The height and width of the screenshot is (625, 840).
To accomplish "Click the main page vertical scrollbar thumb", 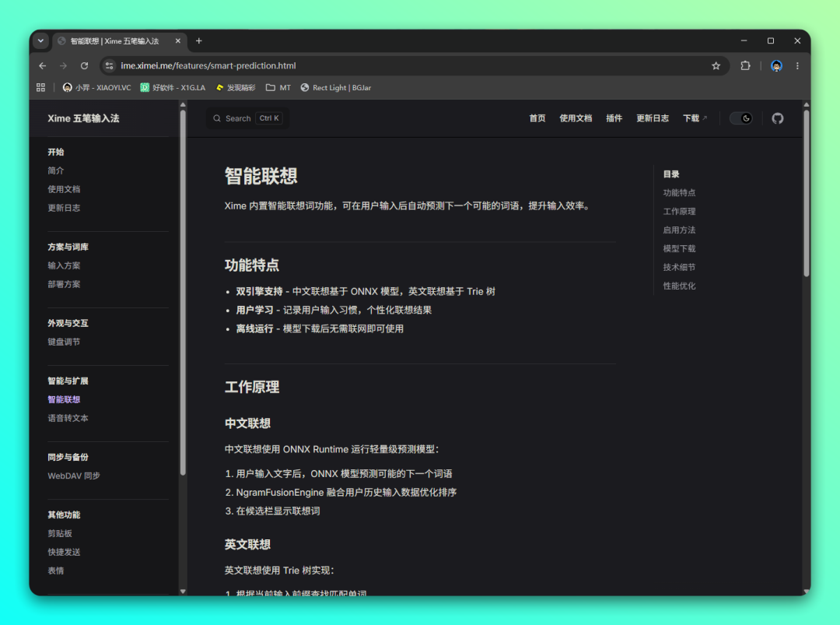I will (807, 194).
